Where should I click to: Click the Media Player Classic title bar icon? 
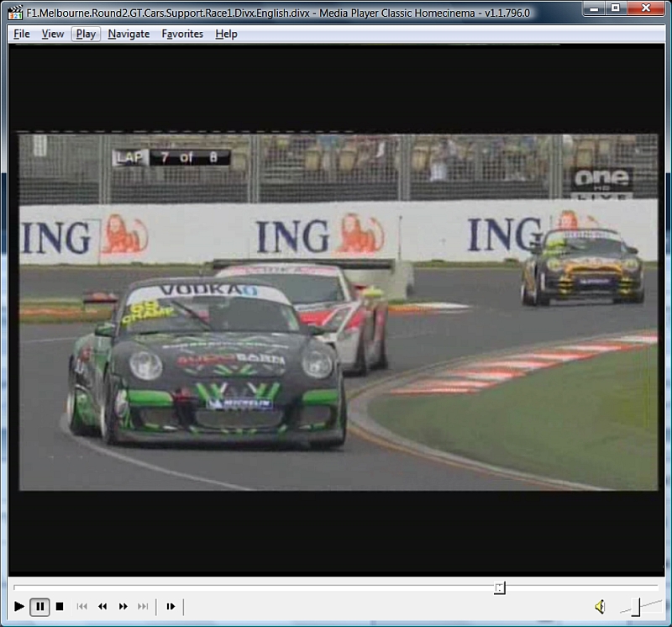pyautogui.click(x=14, y=12)
